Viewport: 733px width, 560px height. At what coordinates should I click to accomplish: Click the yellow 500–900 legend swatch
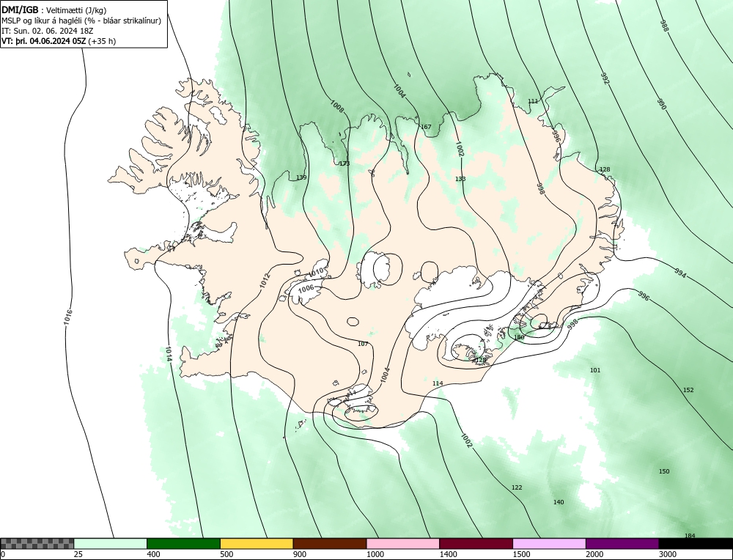pos(257,543)
